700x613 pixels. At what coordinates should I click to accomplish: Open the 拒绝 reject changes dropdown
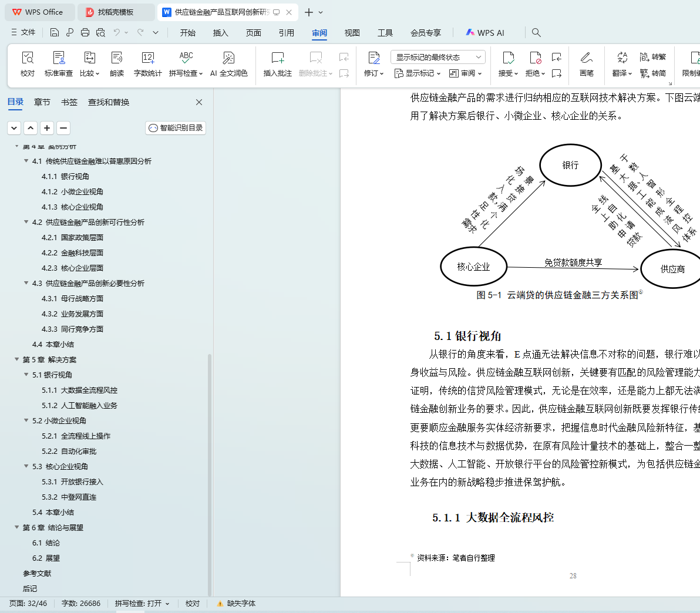(x=535, y=64)
